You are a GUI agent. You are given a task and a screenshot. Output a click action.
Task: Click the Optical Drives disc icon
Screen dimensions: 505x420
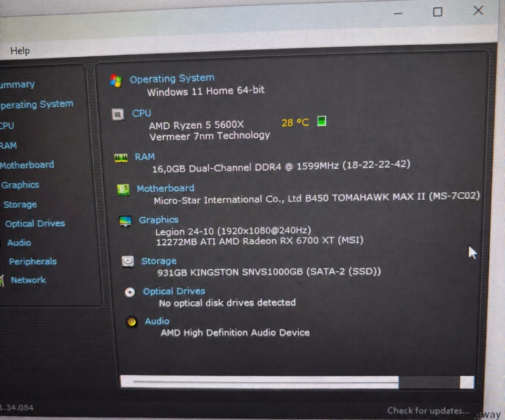coord(130,292)
